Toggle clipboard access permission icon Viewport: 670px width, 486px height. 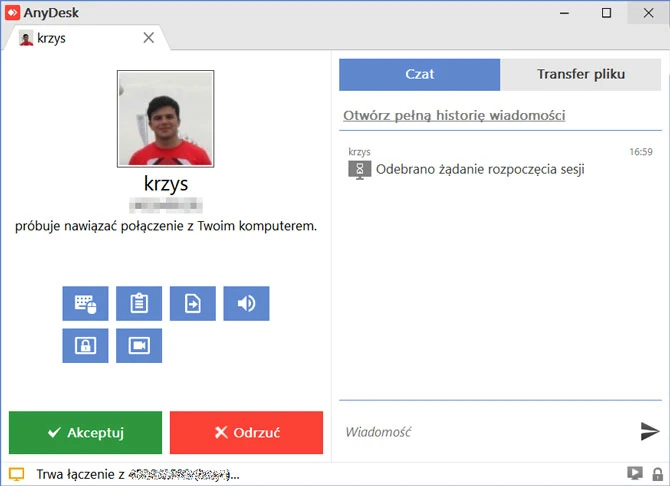point(139,304)
